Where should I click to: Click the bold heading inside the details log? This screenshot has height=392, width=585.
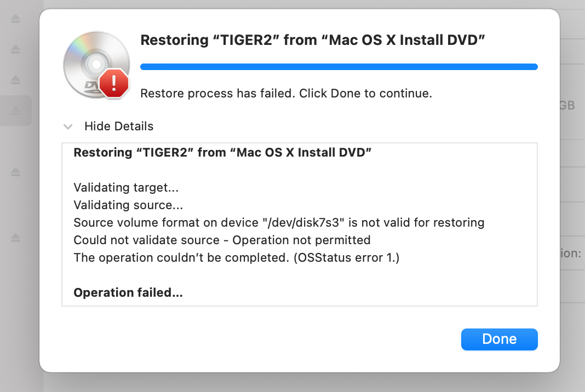point(222,153)
